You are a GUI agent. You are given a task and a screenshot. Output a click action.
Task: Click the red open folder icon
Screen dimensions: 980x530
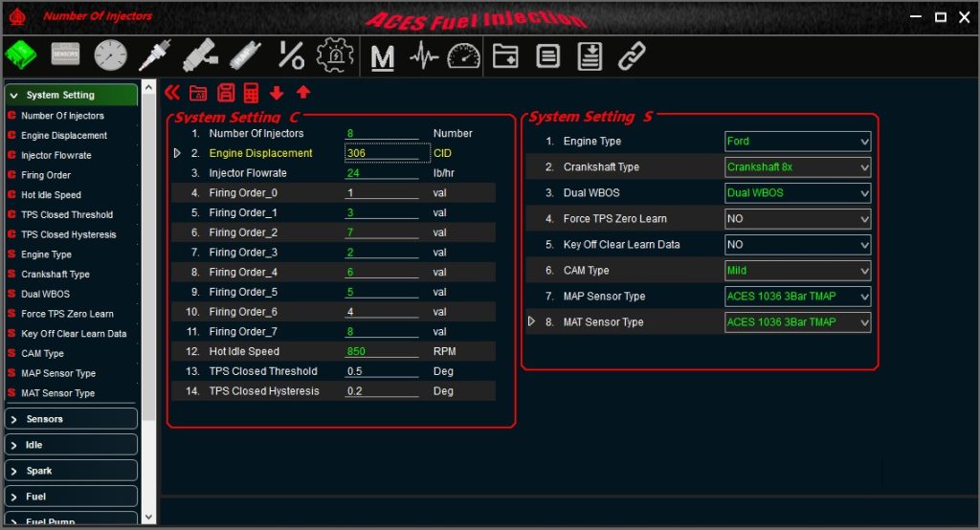coord(198,93)
